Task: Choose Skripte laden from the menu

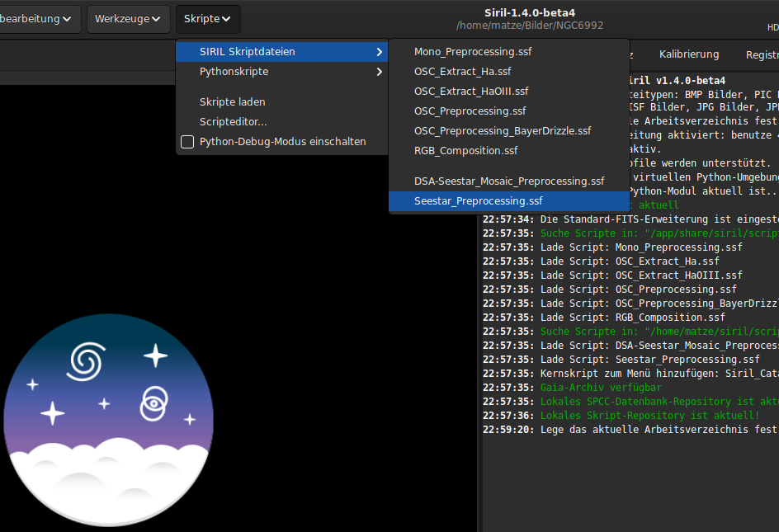Action: pos(233,102)
